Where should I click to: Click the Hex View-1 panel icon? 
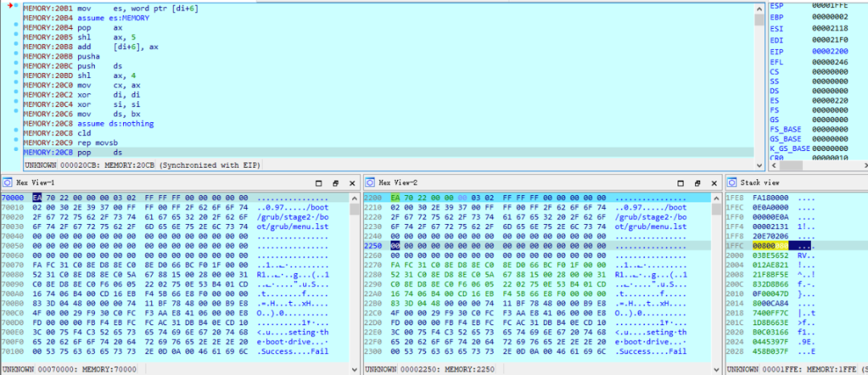point(8,182)
